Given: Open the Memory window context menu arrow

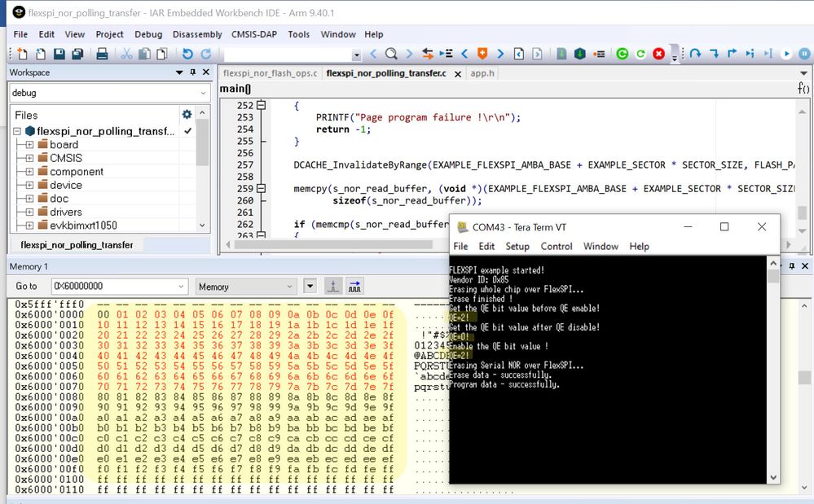Looking at the screenshot, I should click(x=310, y=287).
